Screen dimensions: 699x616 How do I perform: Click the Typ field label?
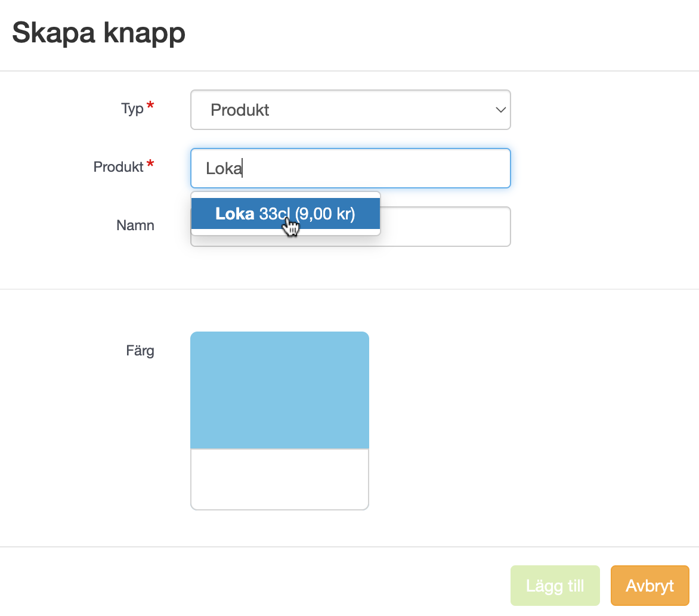[x=132, y=109]
